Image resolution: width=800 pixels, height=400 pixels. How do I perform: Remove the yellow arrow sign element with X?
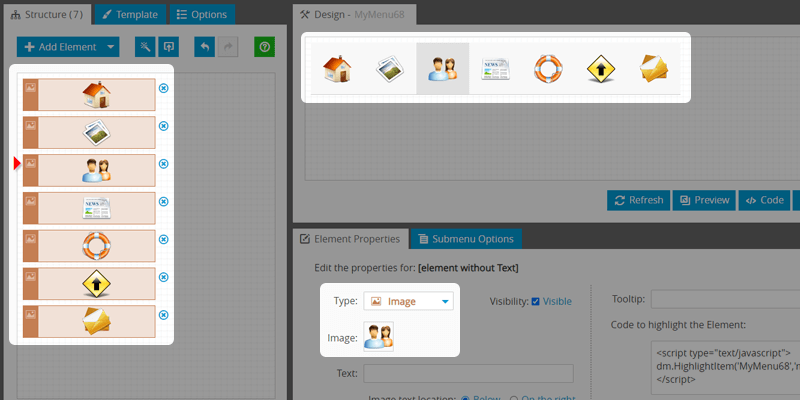coord(163,277)
